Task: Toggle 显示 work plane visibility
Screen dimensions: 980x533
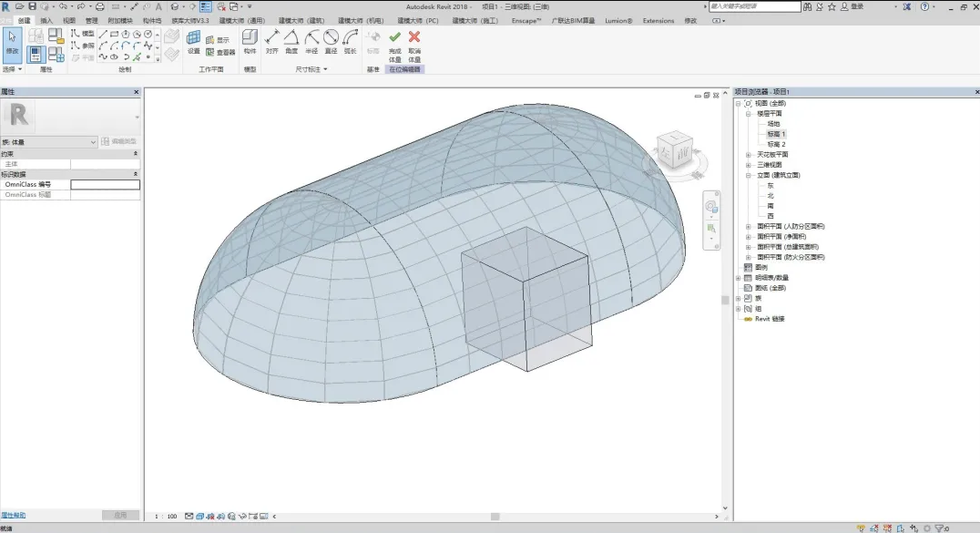Action: click(x=218, y=40)
